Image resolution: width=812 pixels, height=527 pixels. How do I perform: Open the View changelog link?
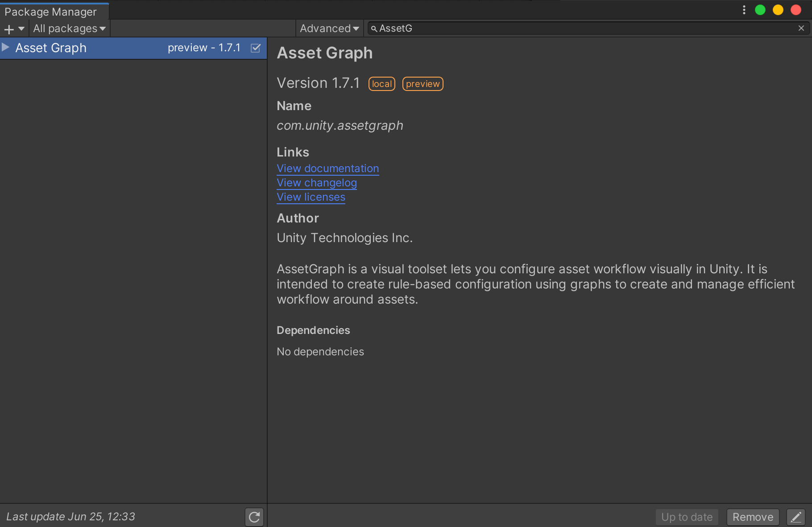317,183
